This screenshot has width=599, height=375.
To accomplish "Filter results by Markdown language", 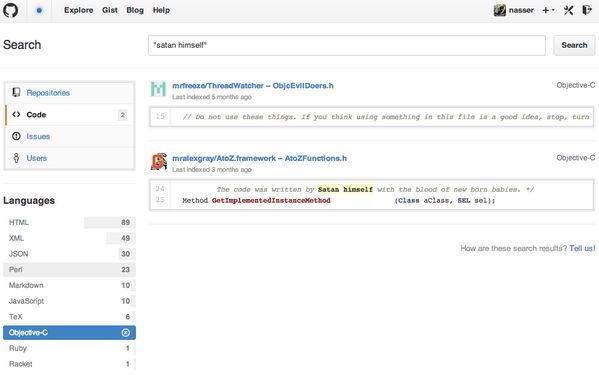I will [70, 285].
